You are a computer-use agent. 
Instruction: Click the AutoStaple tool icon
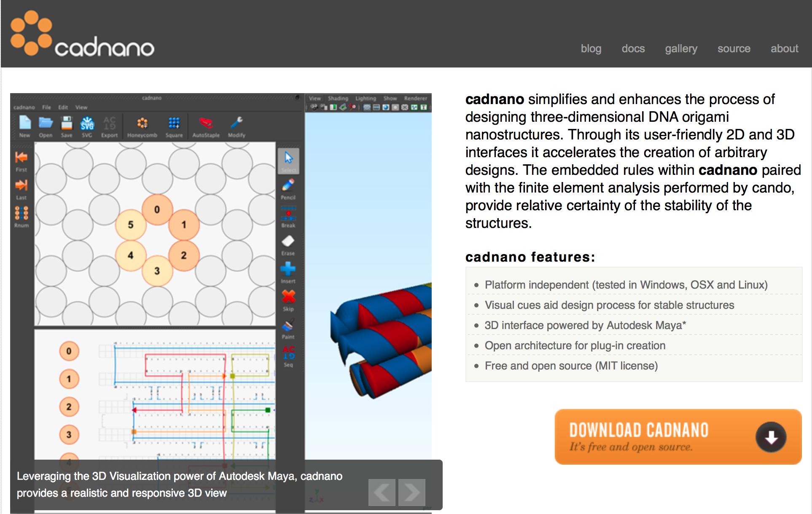(206, 123)
